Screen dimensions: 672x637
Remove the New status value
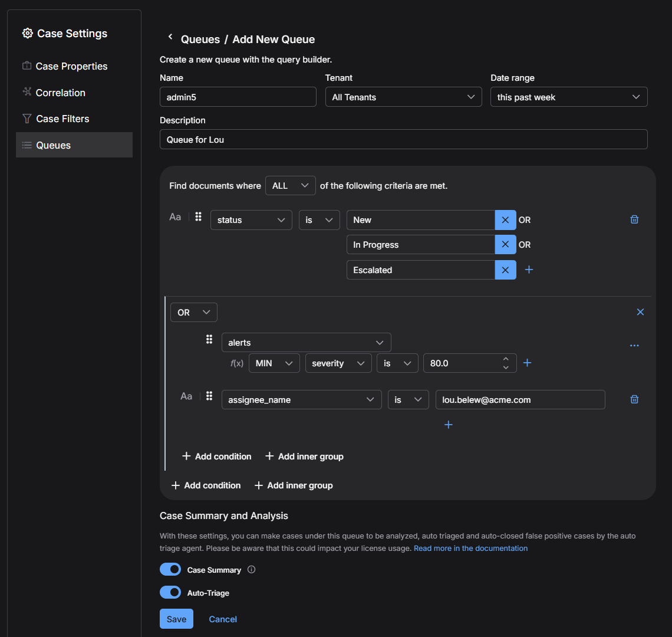pos(505,220)
